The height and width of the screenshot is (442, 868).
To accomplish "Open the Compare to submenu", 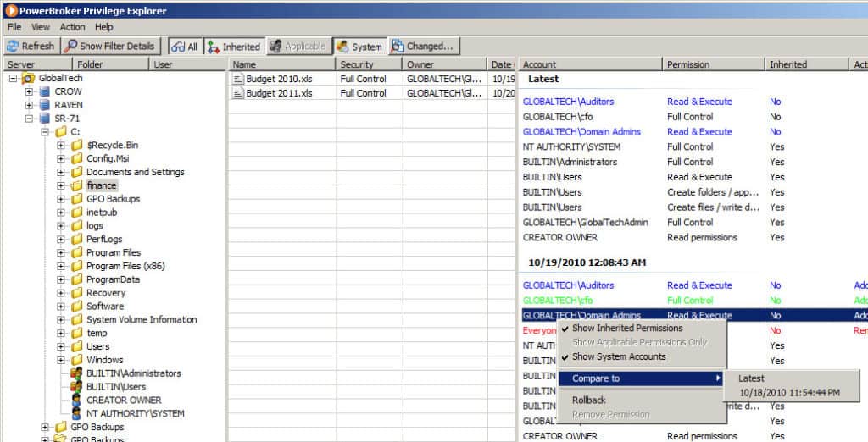I will pyautogui.click(x=642, y=378).
